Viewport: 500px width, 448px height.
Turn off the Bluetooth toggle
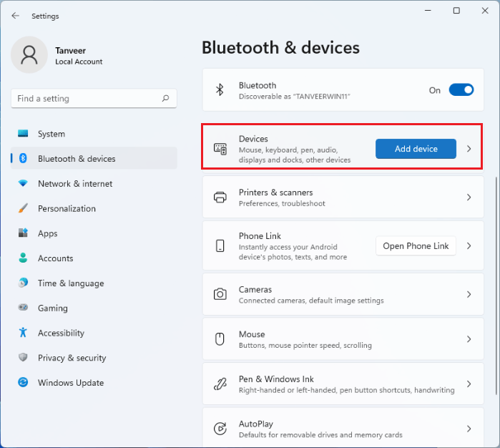(x=461, y=90)
